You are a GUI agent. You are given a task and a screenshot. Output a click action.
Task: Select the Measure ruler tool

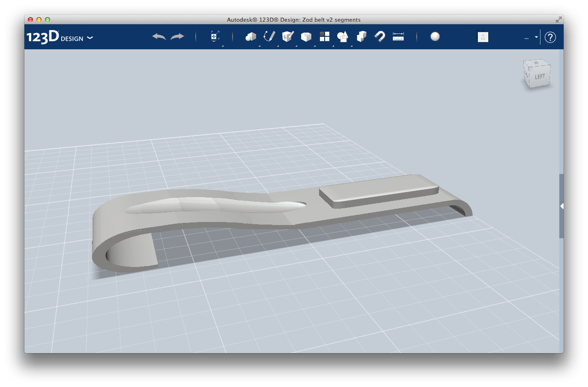[398, 37]
